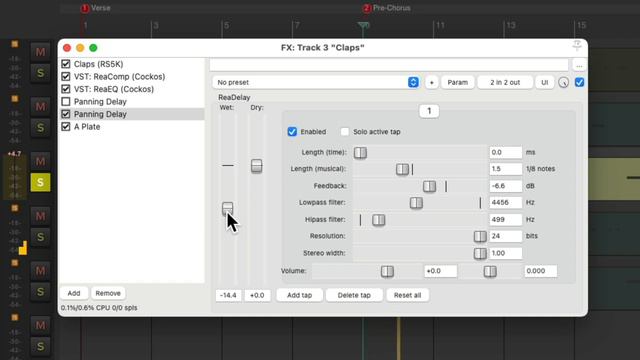Click the ellipsis button beside comment field
640x360 pixels.
(x=579, y=65)
